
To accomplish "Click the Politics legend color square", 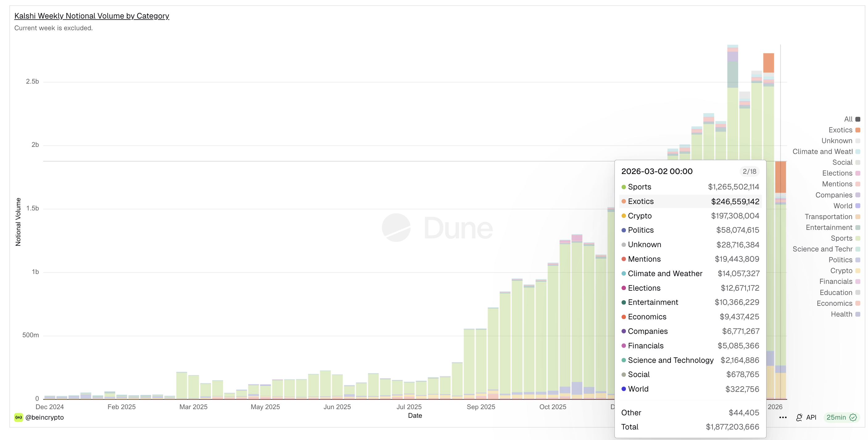I will [x=858, y=259].
